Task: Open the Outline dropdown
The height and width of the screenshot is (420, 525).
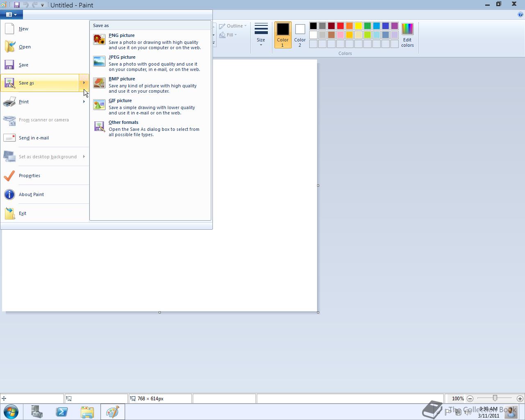Action: tap(233, 26)
